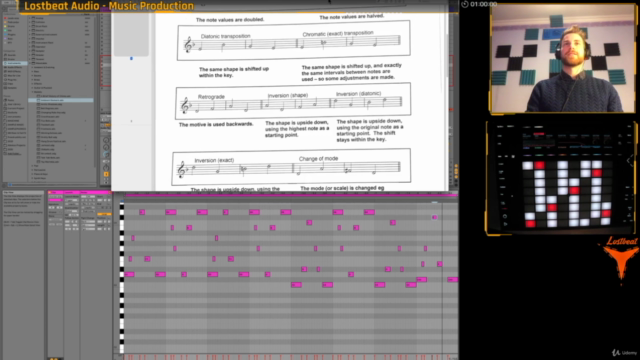Image resolution: width=640 pixels, height=360 pixels.
Task: Click the velocity lane below piano roll
Action: coord(290,357)
